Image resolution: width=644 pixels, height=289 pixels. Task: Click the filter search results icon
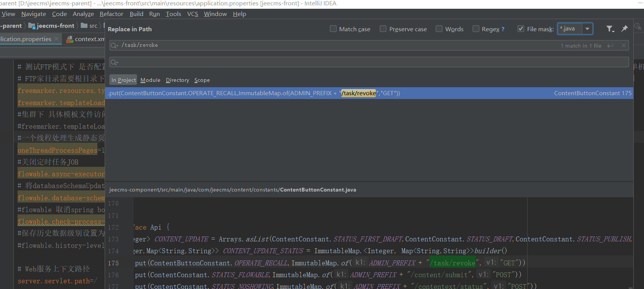tap(610, 29)
